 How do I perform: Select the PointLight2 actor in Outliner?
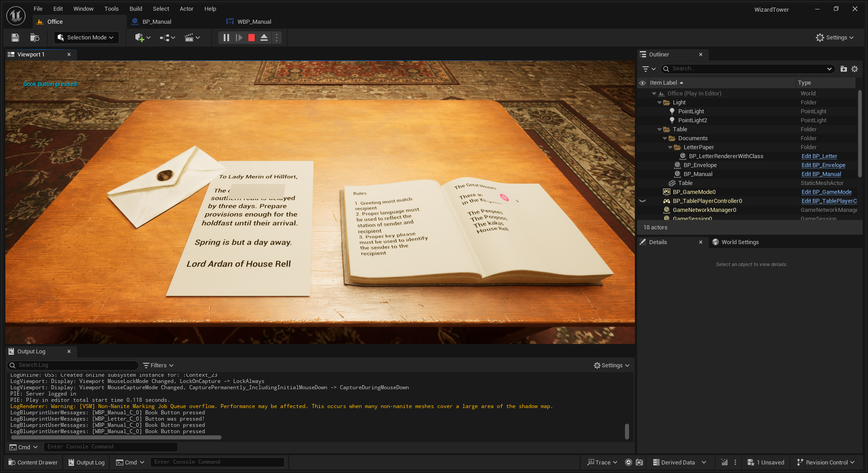tap(692, 120)
